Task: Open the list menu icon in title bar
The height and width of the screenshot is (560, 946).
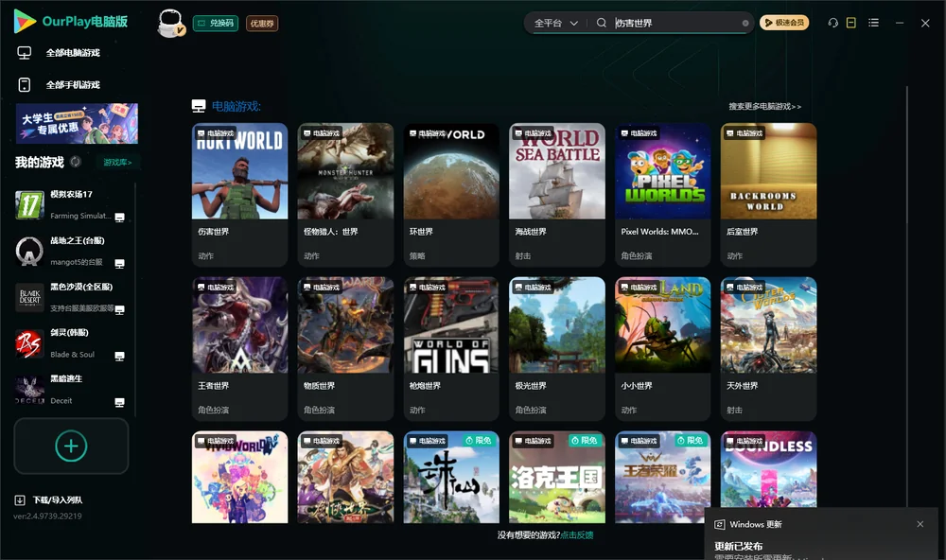Action: click(x=873, y=23)
